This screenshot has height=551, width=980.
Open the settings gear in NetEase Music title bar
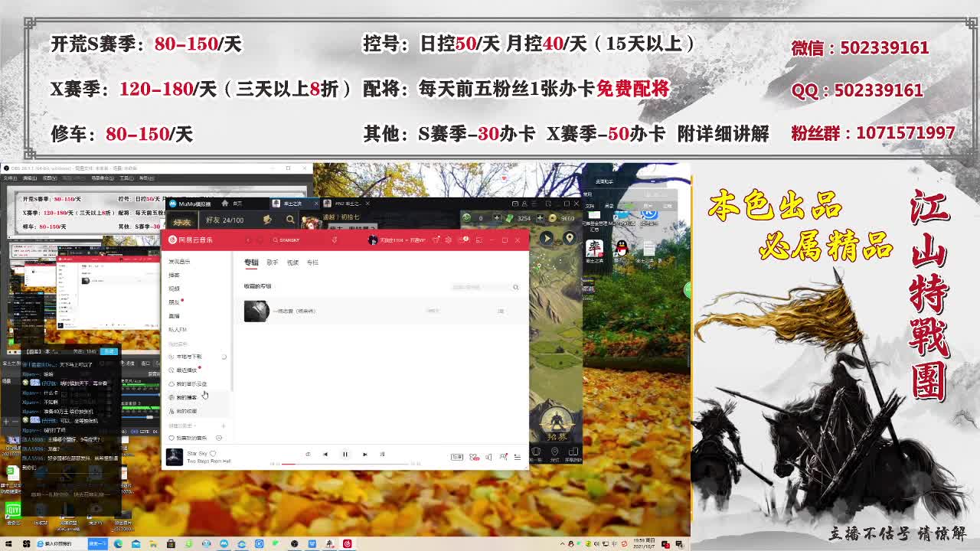(x=448, y=240)
